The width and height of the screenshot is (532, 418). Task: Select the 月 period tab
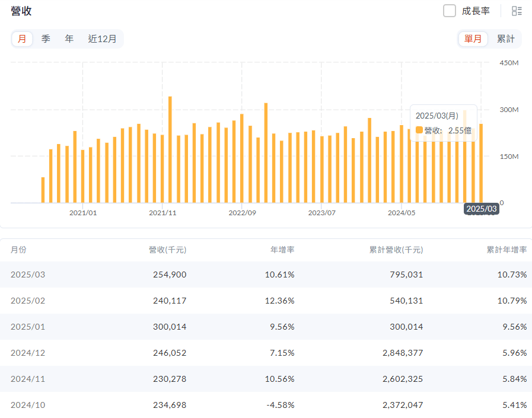22,39
